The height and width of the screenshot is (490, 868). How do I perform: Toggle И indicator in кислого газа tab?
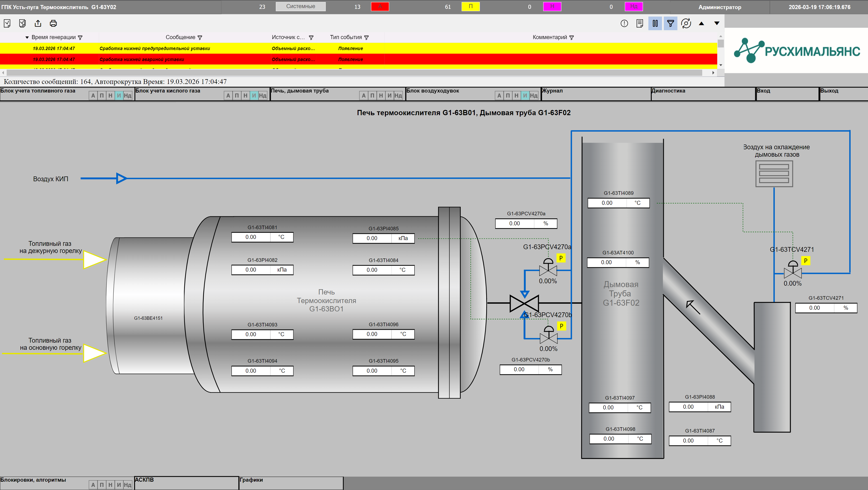(254, 96)
